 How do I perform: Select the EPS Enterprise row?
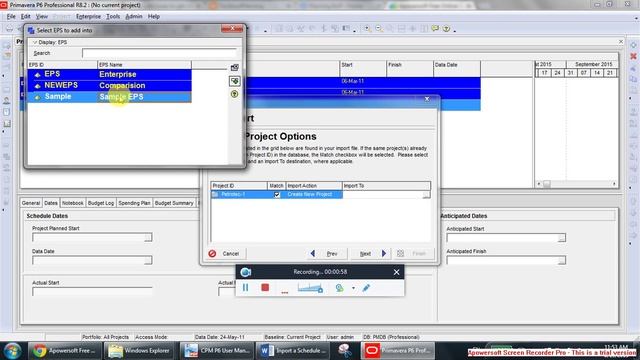(x=109, y=74)
